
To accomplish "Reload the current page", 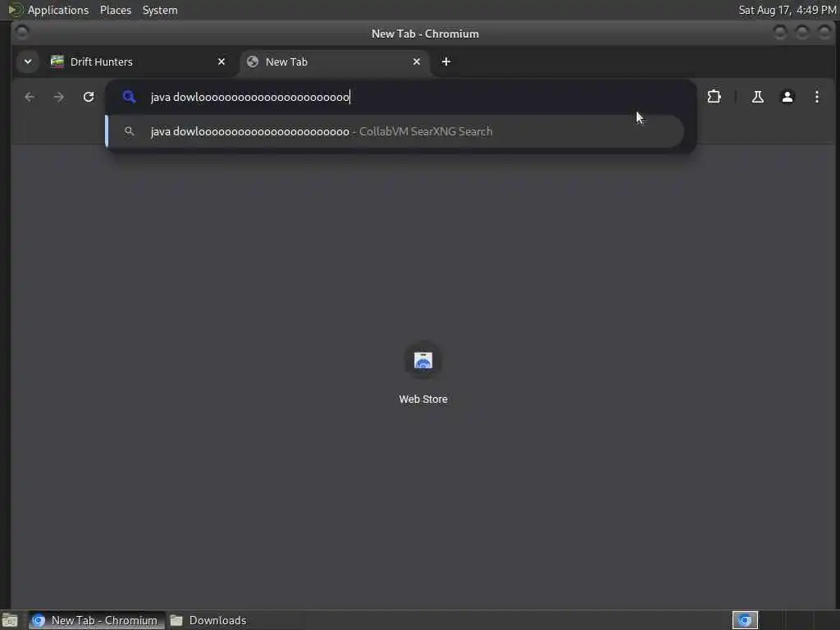I will tap(89, 97).
